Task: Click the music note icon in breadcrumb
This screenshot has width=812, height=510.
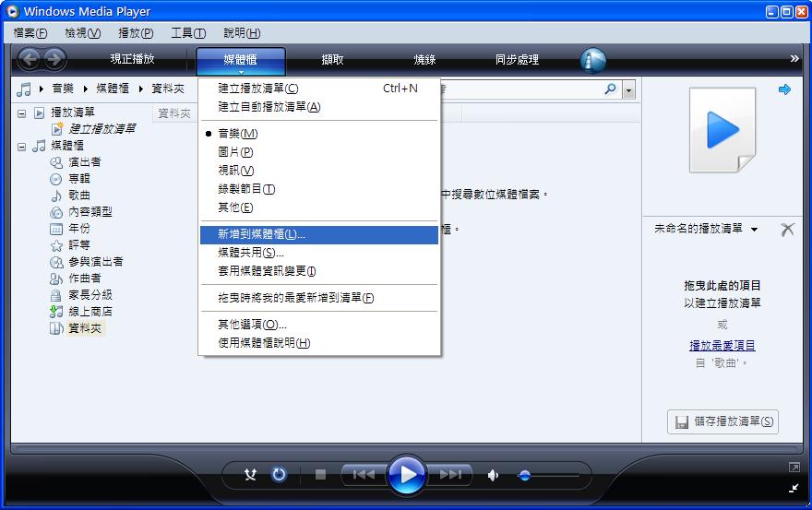Action: click(23, 89)
